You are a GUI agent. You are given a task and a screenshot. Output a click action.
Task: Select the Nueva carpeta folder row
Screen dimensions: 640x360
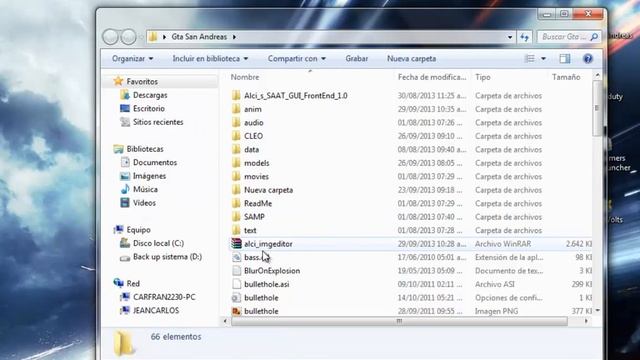(410, 190)
